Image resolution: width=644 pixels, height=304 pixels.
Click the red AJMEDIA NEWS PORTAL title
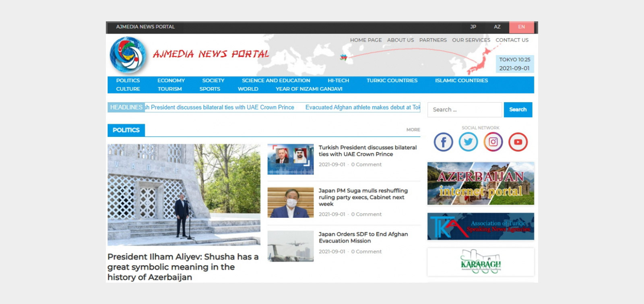(x=211, y=54)
